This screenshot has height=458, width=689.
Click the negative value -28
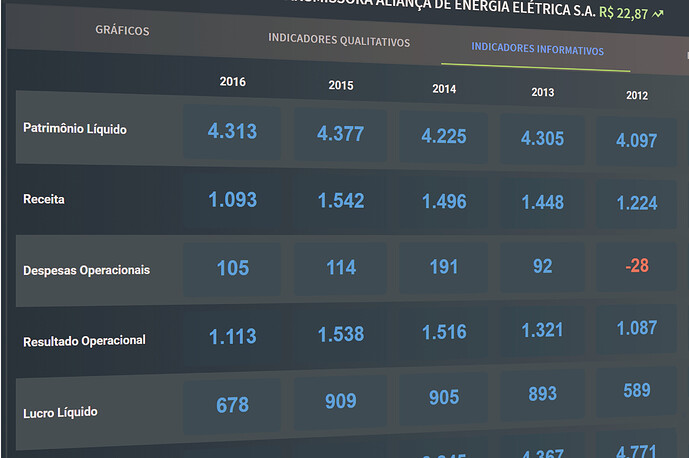tap(637, 265)
